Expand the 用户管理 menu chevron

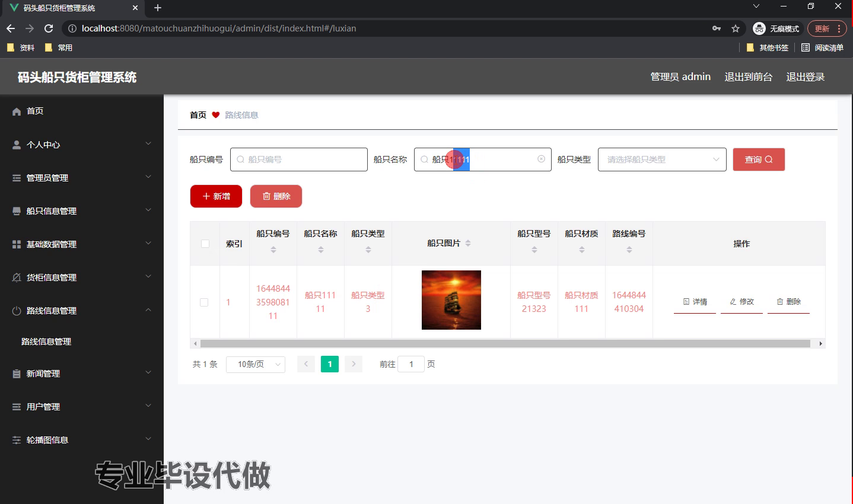pyautogui.click(x=148, y=406)
